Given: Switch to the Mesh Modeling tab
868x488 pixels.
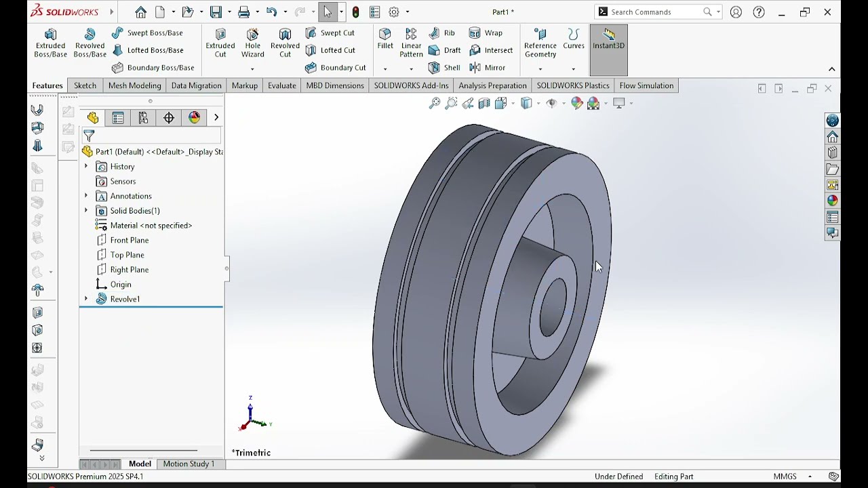Looking at the screenshot, I should click(135, 85).
